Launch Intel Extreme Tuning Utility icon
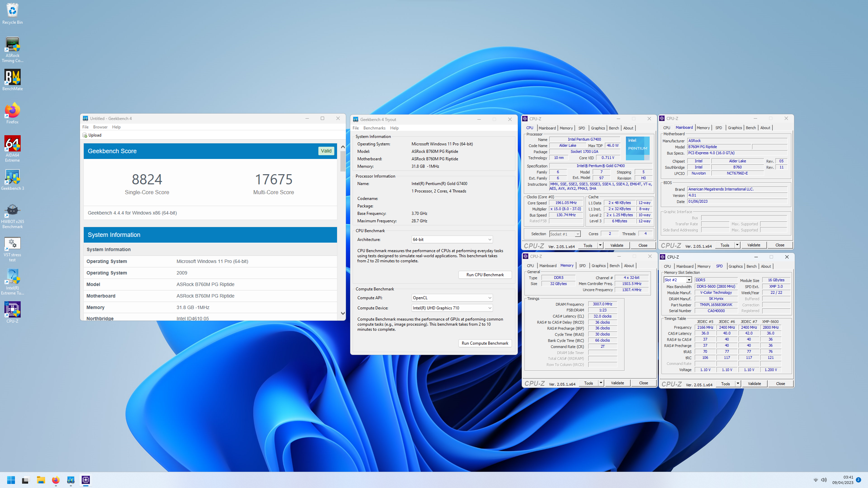 point(13,282)
